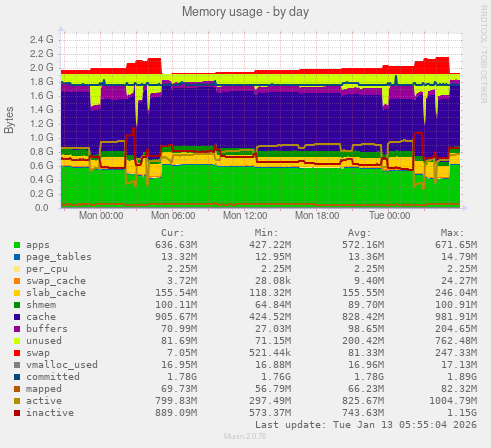
Task: Click the 'swap_cache' legend label
Action: coord(56,281)
